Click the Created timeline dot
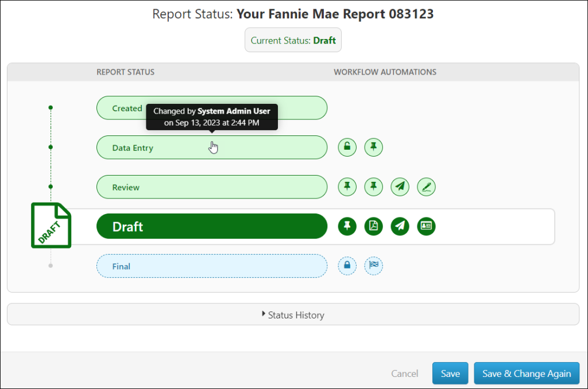 click(x=51, y=107)
